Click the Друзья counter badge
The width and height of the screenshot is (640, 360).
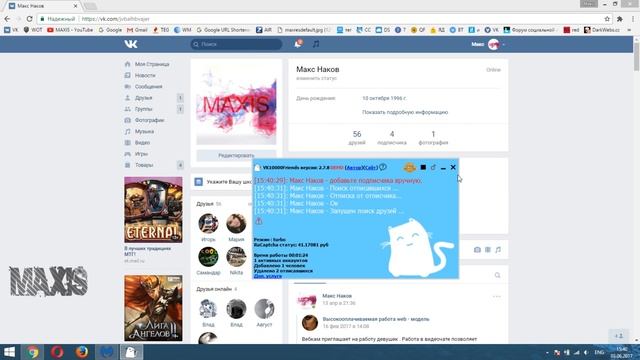point(180,98)
